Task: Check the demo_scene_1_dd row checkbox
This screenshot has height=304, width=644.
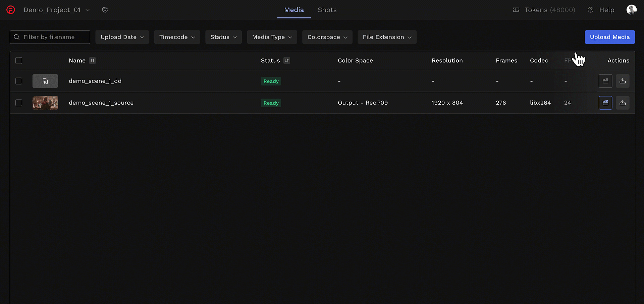Action: pyautogui.click(x=19, y=81)
